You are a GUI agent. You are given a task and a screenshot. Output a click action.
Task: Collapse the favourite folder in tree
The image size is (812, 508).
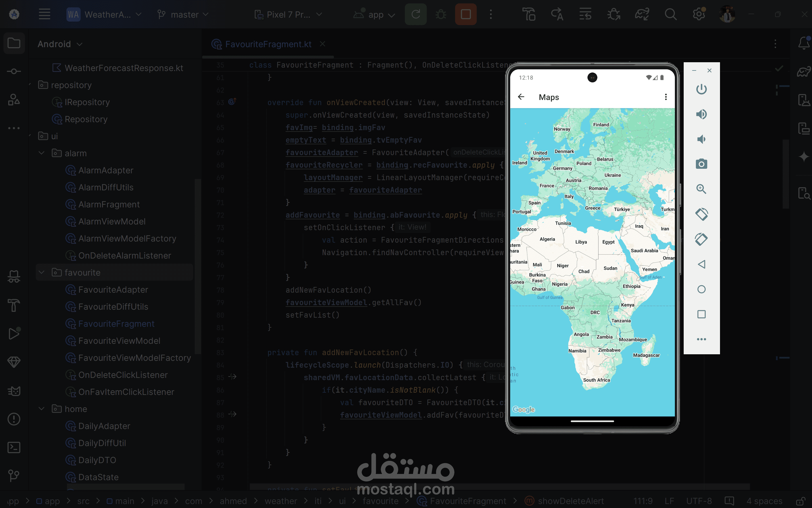point(42,272)
